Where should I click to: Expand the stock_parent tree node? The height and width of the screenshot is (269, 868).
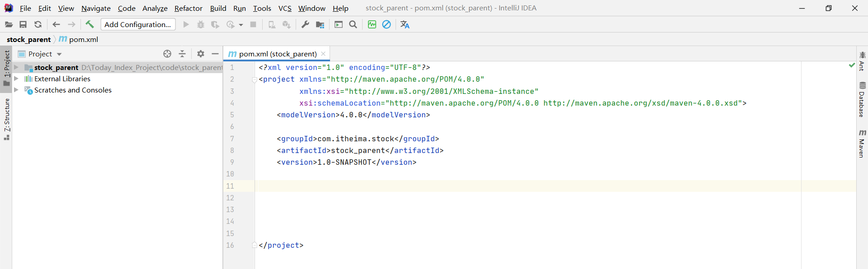(16, 67)
